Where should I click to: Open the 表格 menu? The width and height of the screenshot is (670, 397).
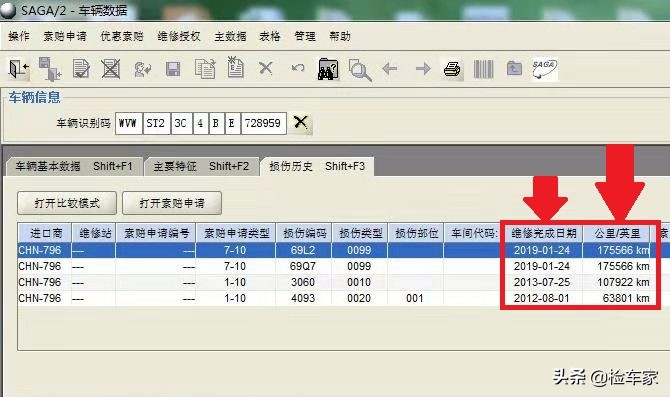click(270, 36)
